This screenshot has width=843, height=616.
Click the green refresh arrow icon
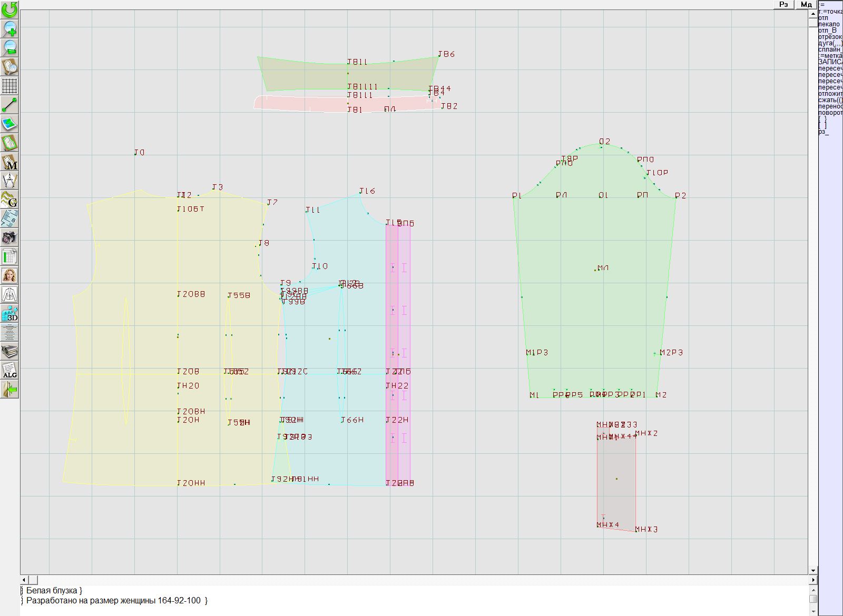point(9,9)
